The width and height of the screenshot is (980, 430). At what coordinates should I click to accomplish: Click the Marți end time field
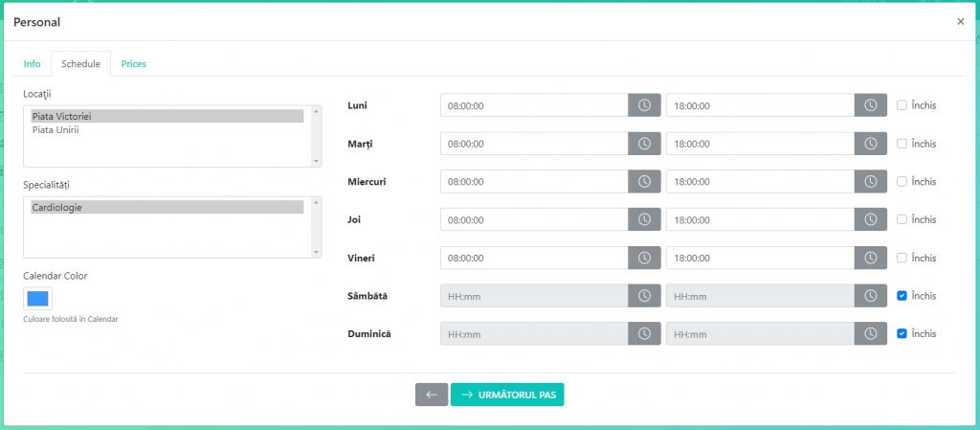[x=759, y=144]
